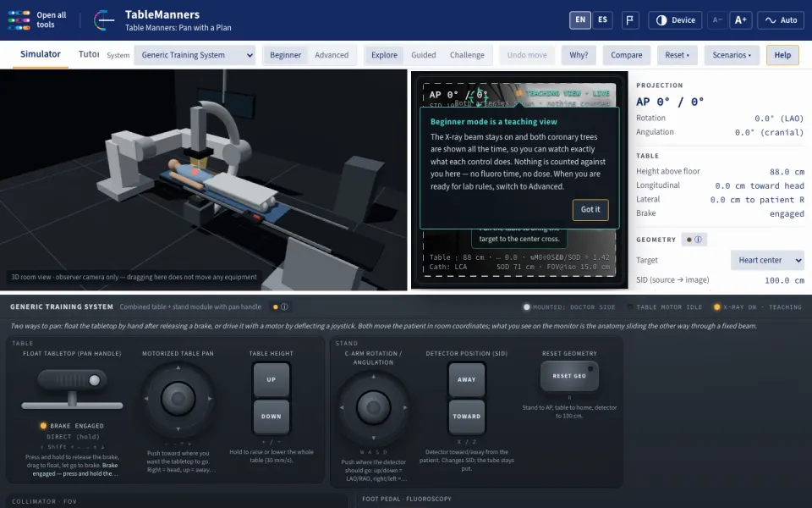Push motorized table pan joystick left arrow
812x508 pixels.
(146, 399)
